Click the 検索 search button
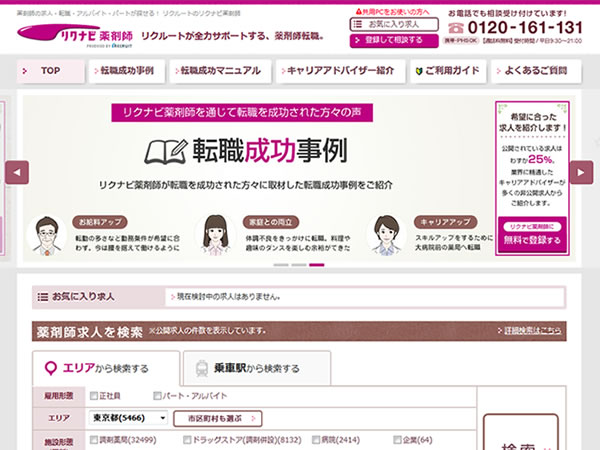This screenshot has height=450, width=600. (x=521, y=432)
